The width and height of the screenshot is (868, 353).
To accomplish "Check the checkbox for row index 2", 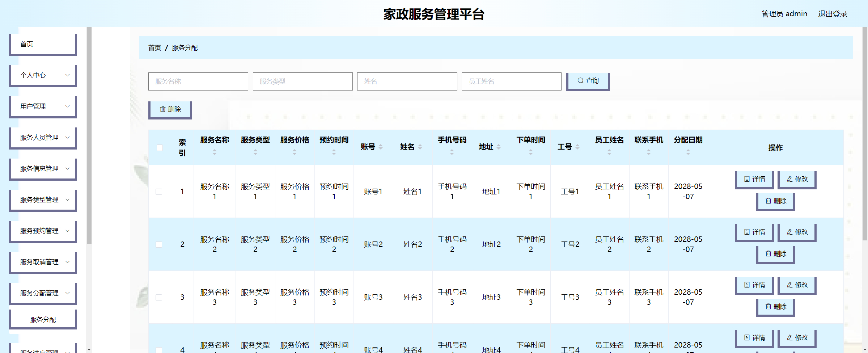I will (x=159, y=244).
